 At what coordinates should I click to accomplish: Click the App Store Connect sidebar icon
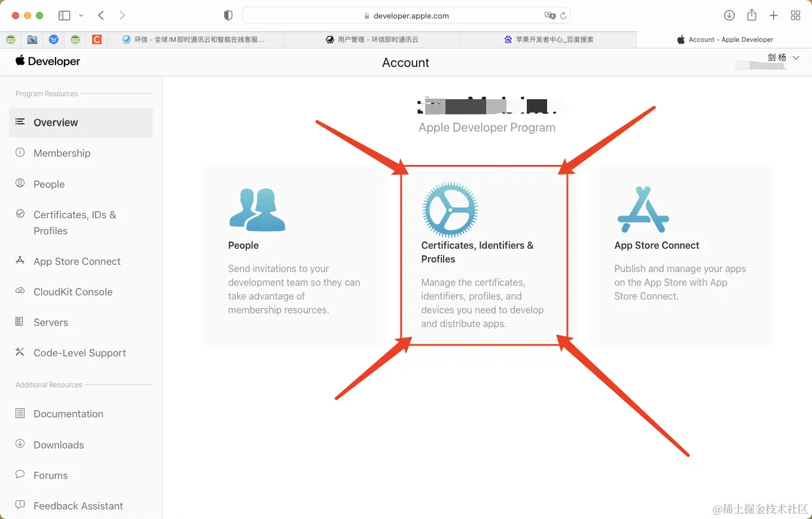pos(20,260)
